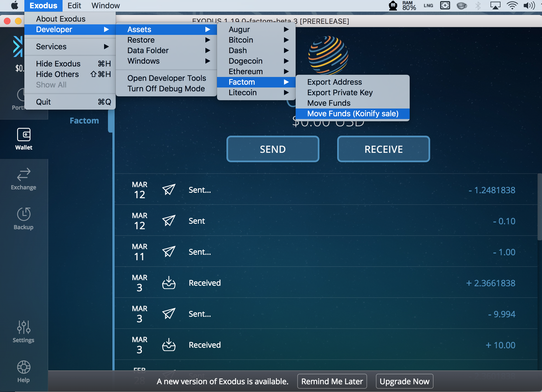Expand the Developer submenu
The width and height of the screenshot is (542, 392).
pos(70,29)
